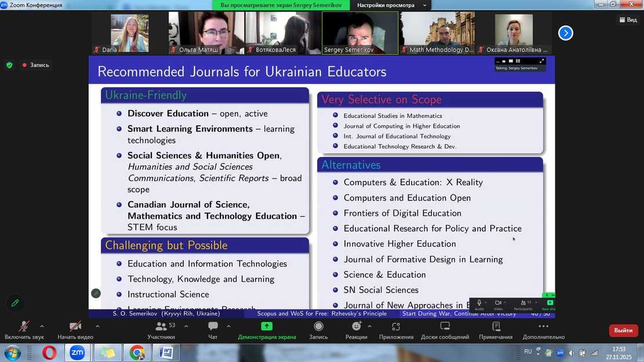Expand video options arrow beside camera
644x362 pixels.
[x=97, y=326]
